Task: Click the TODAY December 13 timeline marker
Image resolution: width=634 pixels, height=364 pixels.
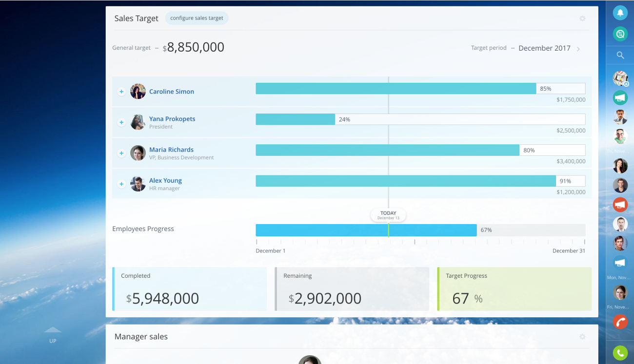Action: pos(388,215)
